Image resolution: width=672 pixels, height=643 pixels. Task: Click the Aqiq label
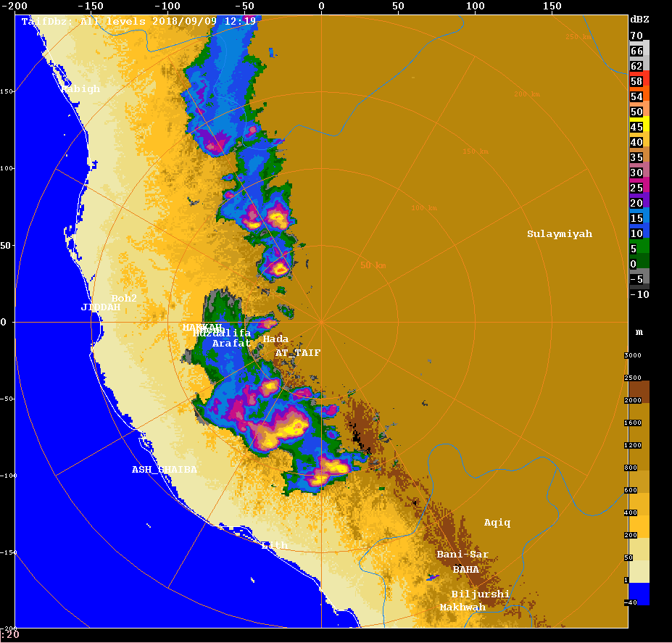497,523
